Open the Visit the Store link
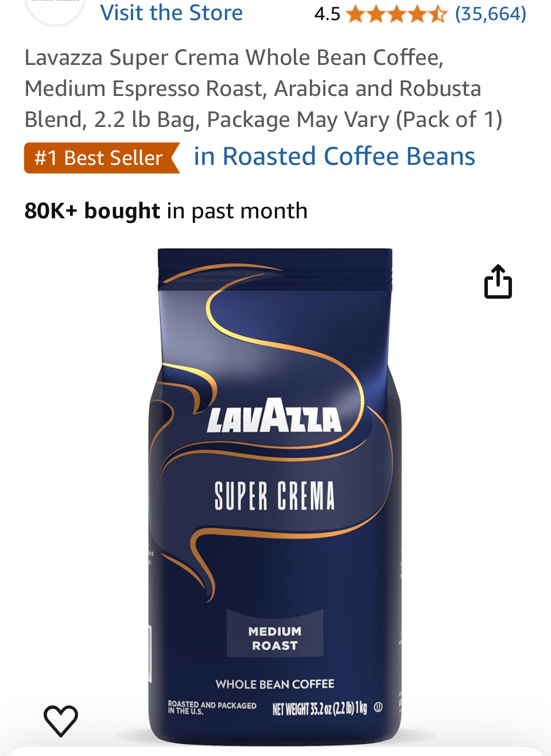Image resolution: width=551 pixels, height=756 pixels. click(172, 13)
